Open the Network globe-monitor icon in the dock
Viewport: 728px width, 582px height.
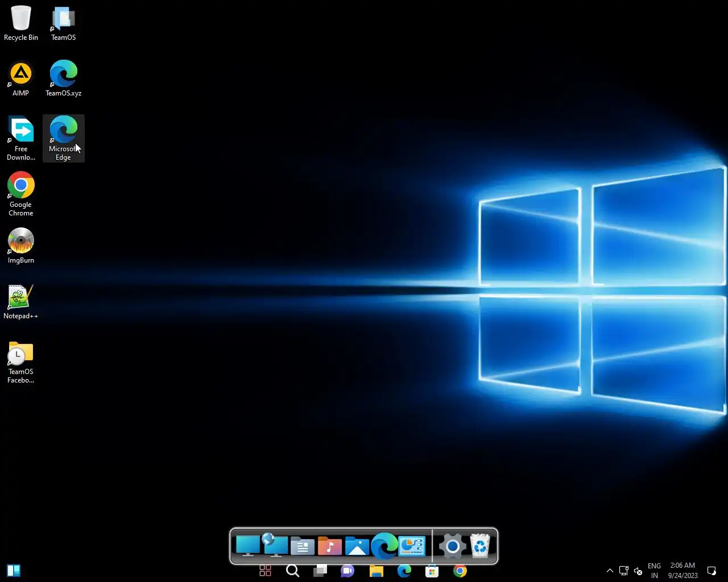(x=275, y=546)
